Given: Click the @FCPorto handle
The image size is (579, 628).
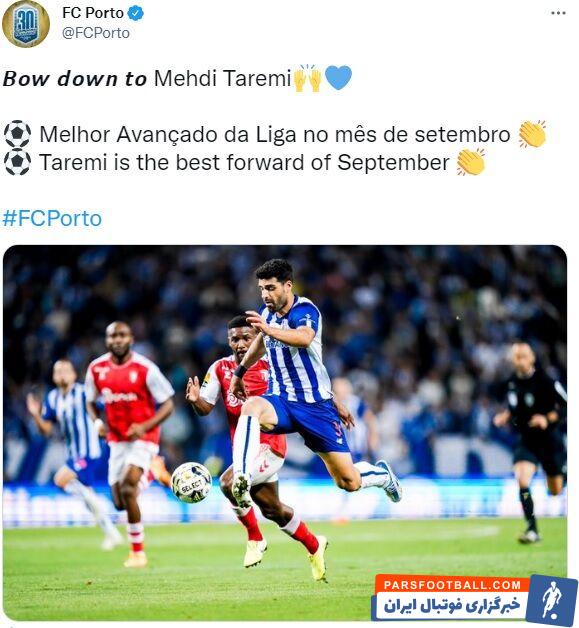Looking at the screenshot, I should [x=96, y=33].
